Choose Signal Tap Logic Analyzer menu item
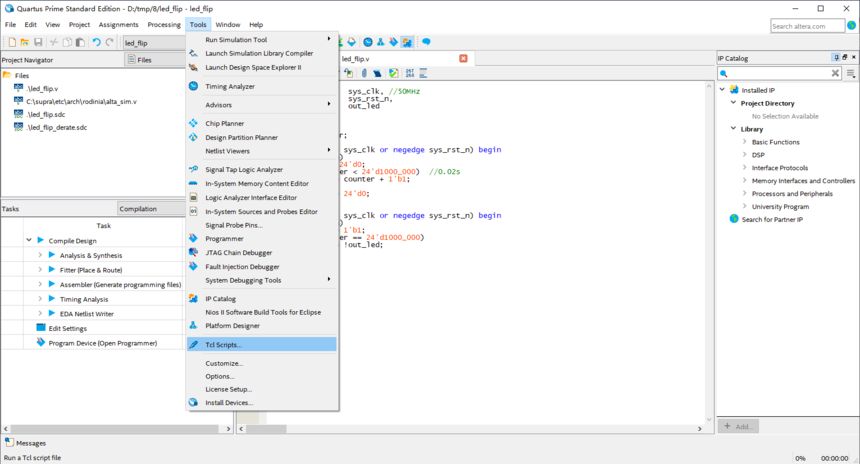The width and height of the screenshot is (860, 464). pyautogui.click(x=262, y=169)
